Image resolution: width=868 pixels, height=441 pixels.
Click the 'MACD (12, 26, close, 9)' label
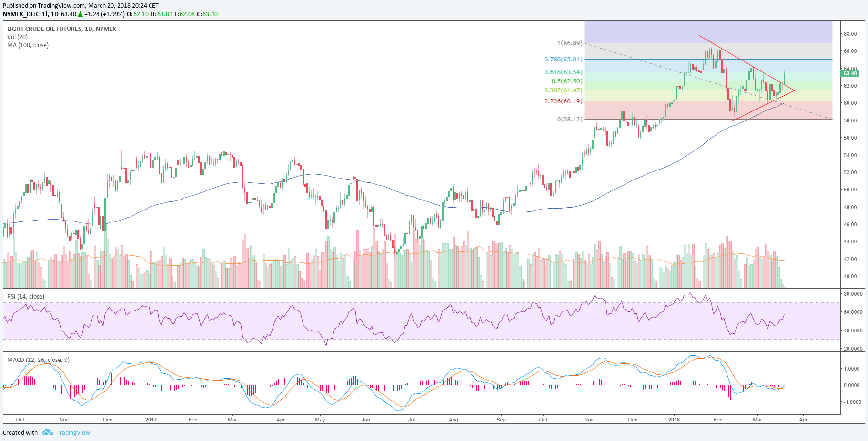coord(38,360)
